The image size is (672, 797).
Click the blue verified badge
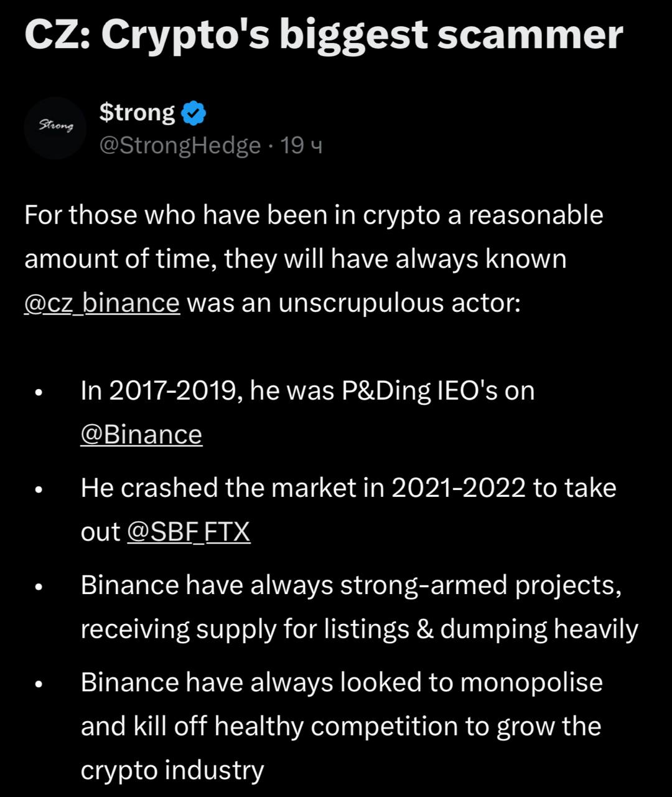(194, 113)
